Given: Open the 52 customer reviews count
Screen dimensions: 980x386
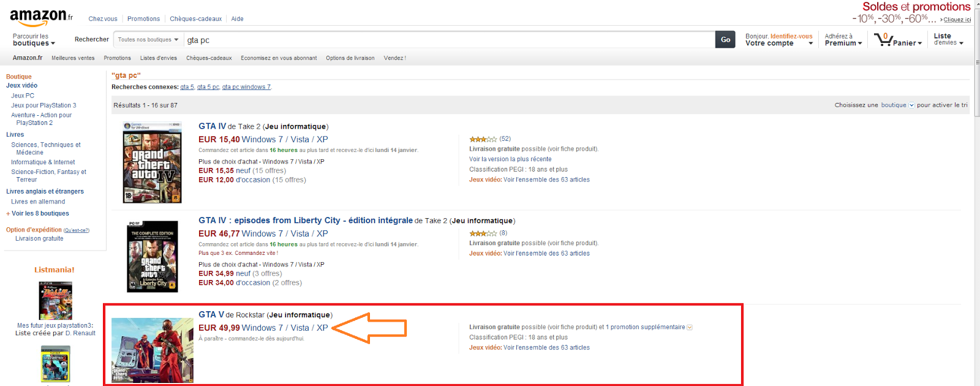Looking at the screenshot, I should pos(505,139).
